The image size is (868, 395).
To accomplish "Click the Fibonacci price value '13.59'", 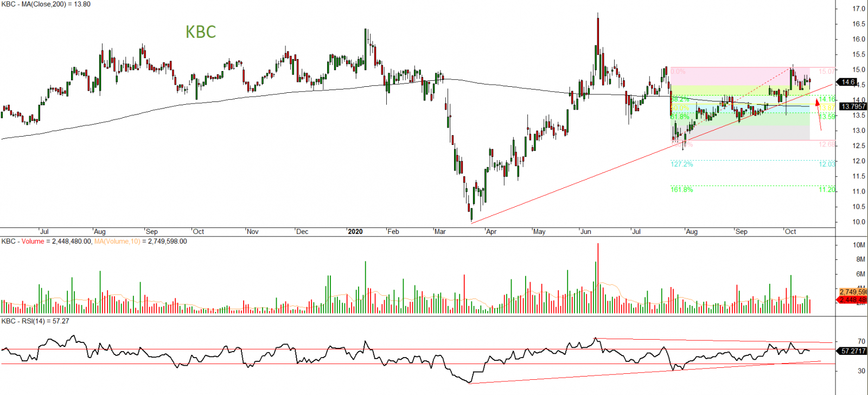I will tap(827, 117).
